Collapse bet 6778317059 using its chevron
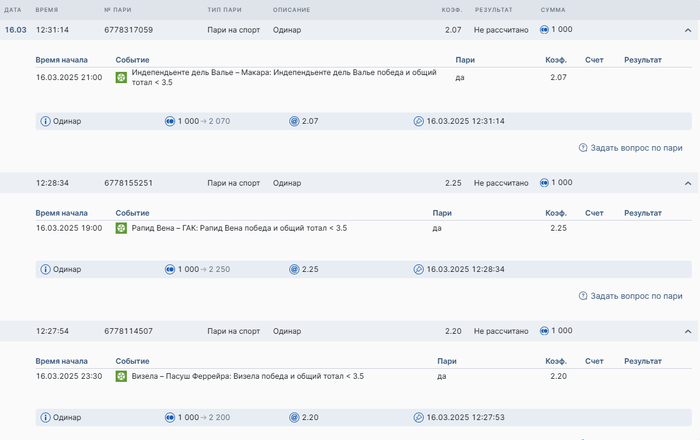Image resolution: width=700 pixels, height=440 pixels. (x=688, y=30)
